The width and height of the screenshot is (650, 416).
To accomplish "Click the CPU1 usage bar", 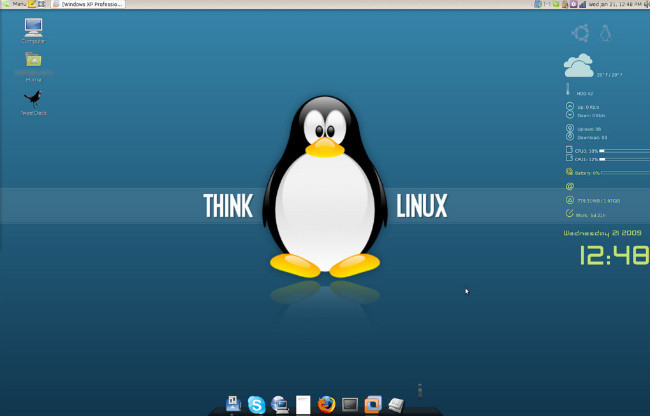I will (x=622, y=150).
